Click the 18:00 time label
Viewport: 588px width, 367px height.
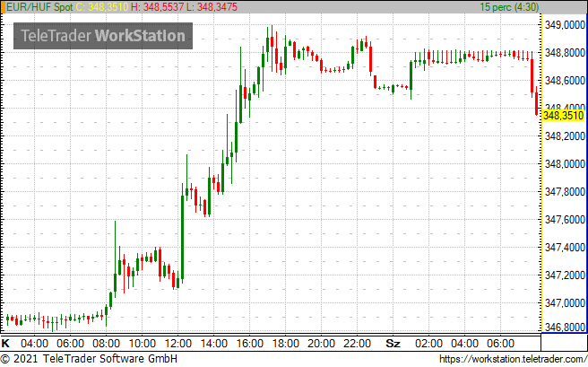point(285,343)
